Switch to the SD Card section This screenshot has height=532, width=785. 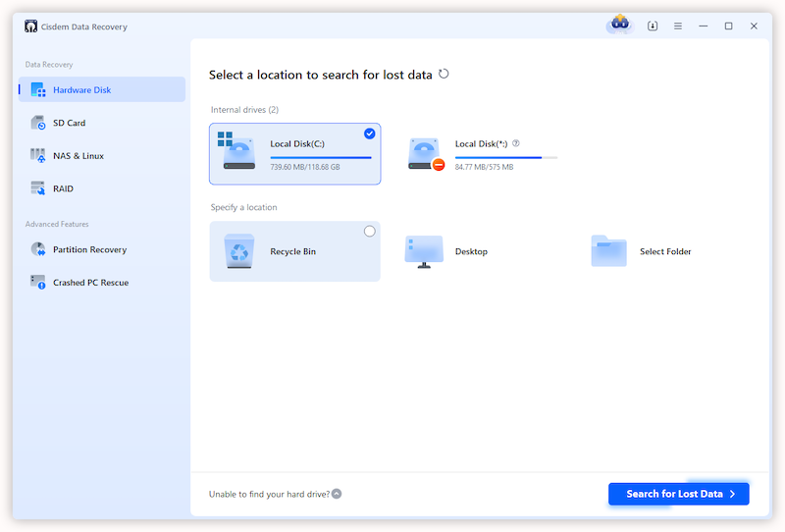(69, 123)
